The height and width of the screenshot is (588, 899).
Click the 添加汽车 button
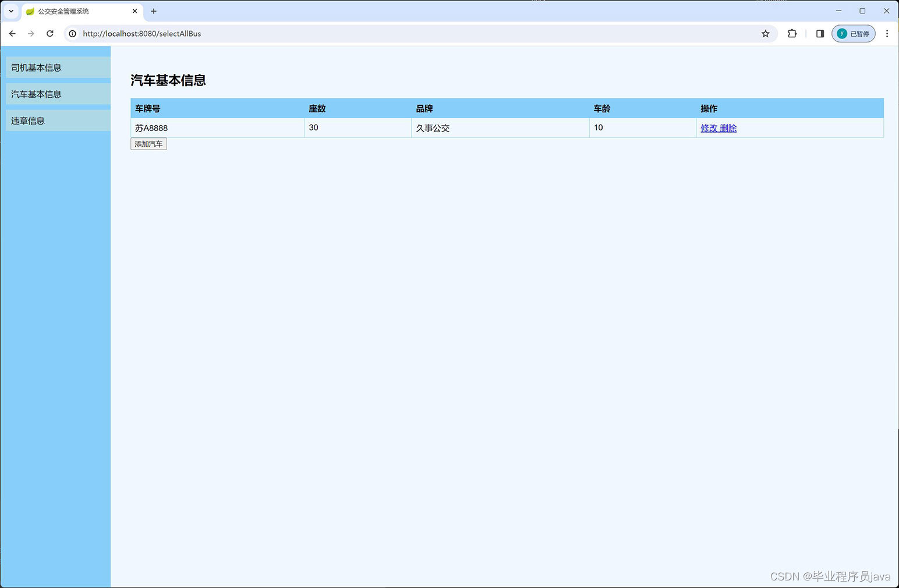(x=148, y=144)
